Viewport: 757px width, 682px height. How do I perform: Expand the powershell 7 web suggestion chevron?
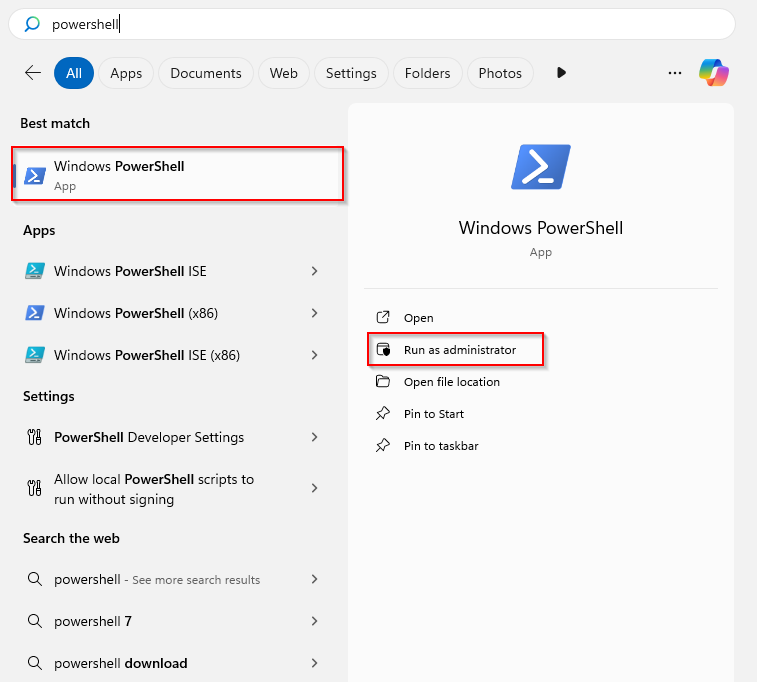[314, 621]
